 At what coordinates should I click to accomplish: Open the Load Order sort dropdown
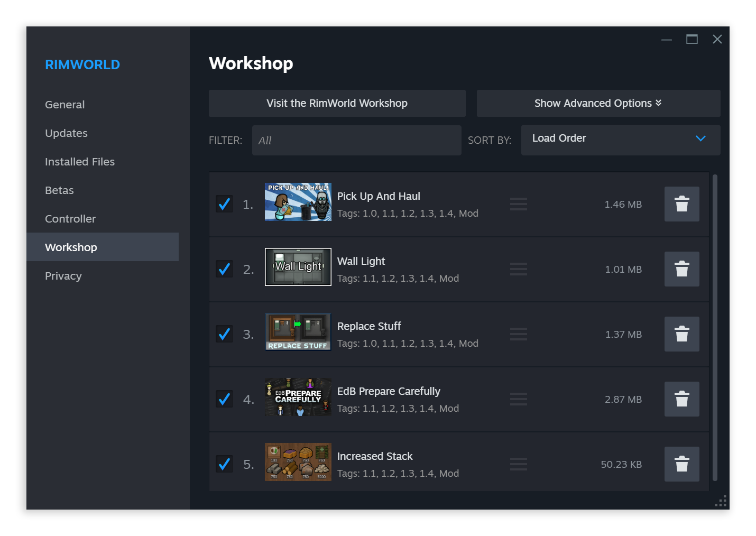click(621, 140)
